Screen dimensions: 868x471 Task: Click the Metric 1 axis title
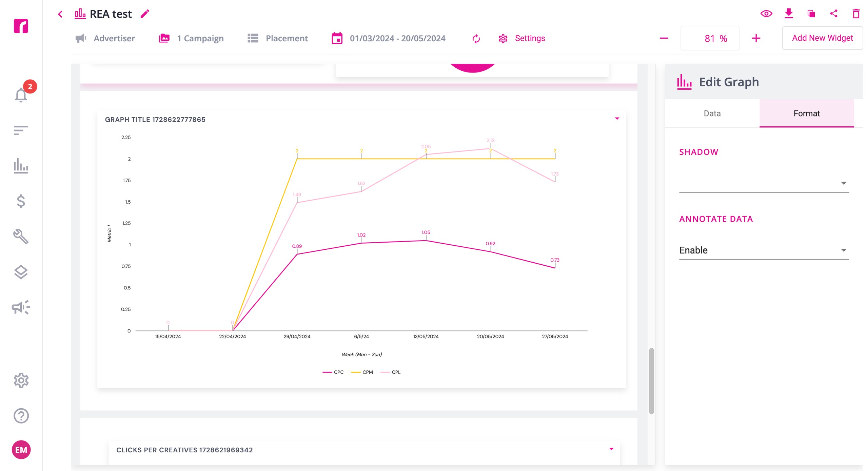click(109, 233)
